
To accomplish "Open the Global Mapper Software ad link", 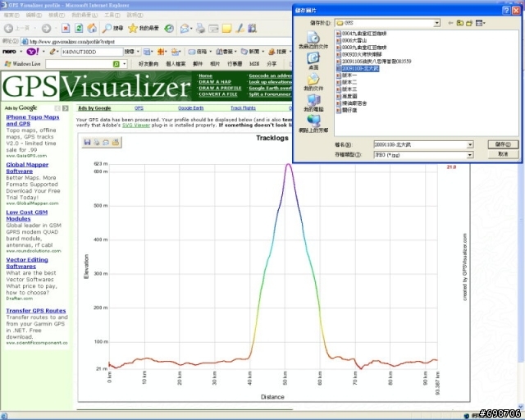I will (x=27, y=168).
